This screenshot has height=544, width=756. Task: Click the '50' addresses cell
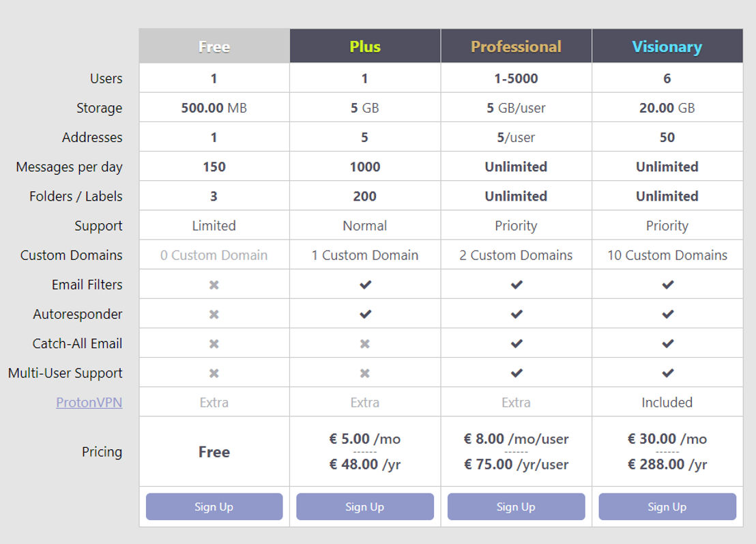[667, 137]
